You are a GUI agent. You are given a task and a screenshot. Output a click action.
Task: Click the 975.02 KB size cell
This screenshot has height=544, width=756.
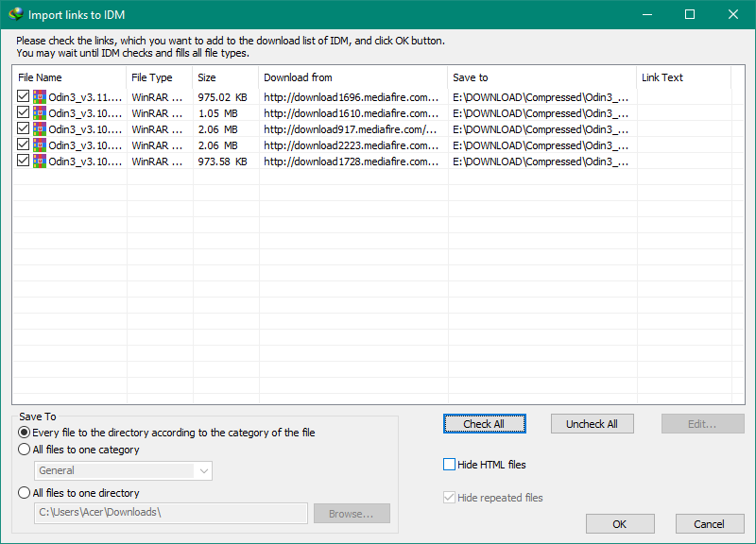click(222, 97)
